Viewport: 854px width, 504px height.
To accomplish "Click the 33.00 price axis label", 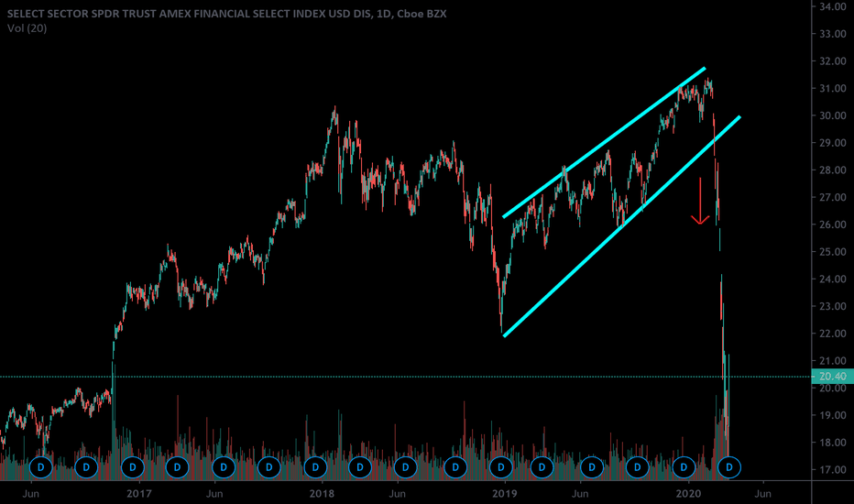I will pyautogui.click(x=833, y=34).
